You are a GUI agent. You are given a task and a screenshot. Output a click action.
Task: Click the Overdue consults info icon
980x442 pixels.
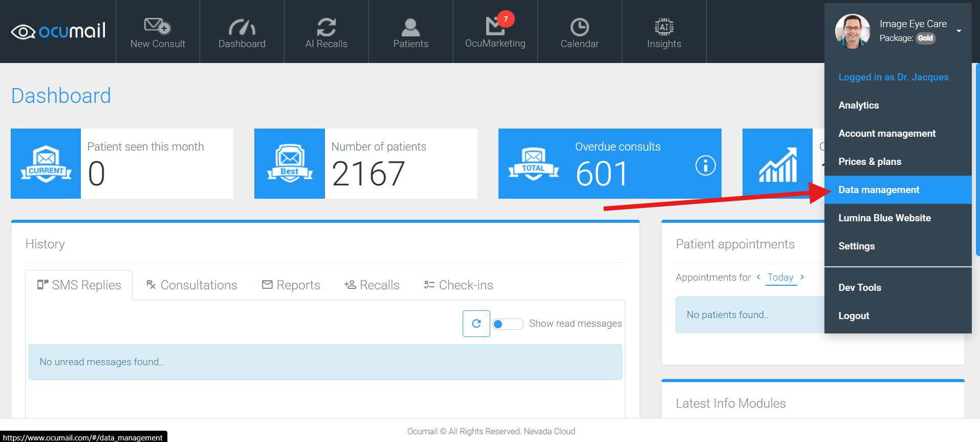click(705, 165)
